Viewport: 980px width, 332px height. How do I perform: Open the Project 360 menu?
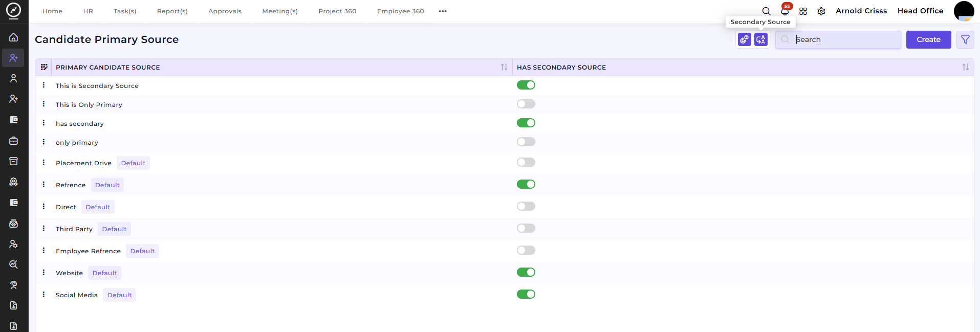coord(337,11)
